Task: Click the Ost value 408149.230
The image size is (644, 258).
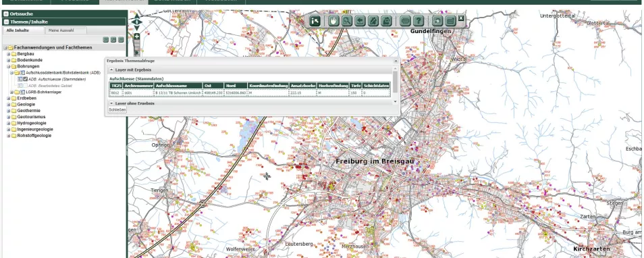Action: click(213, 93)
